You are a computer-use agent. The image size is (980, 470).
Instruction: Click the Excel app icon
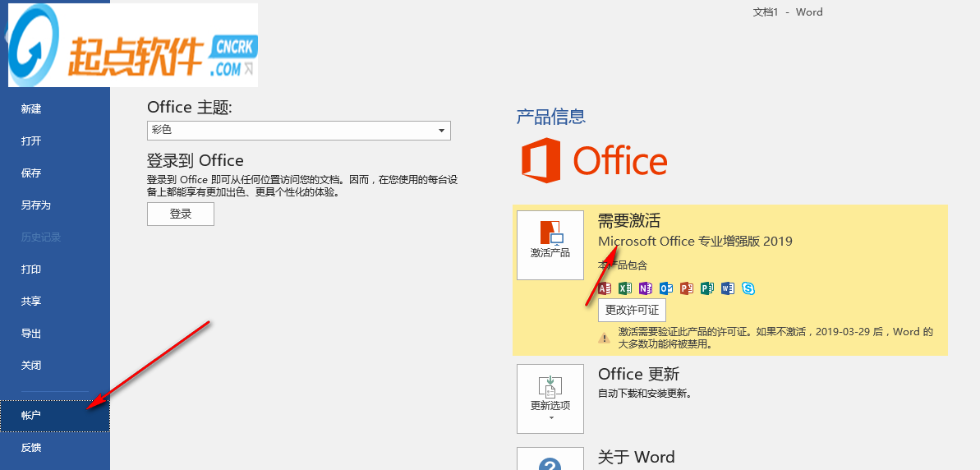pos(625,288)
